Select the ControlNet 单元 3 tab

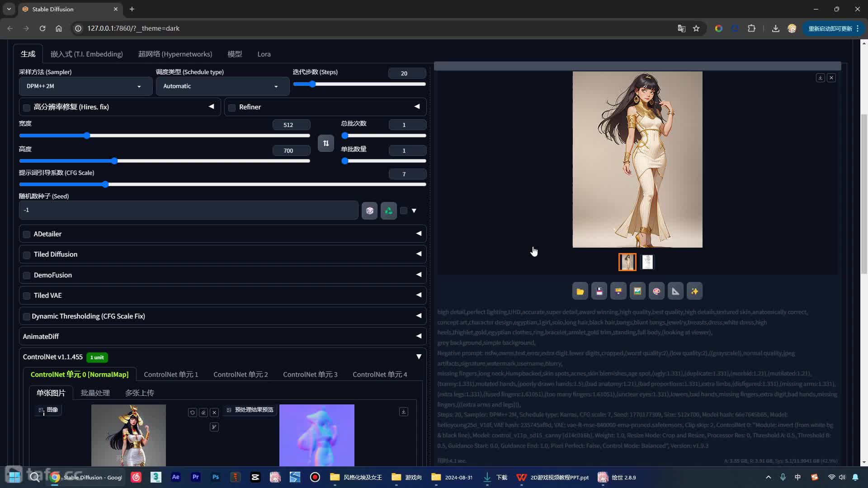(x=310, y=375)
